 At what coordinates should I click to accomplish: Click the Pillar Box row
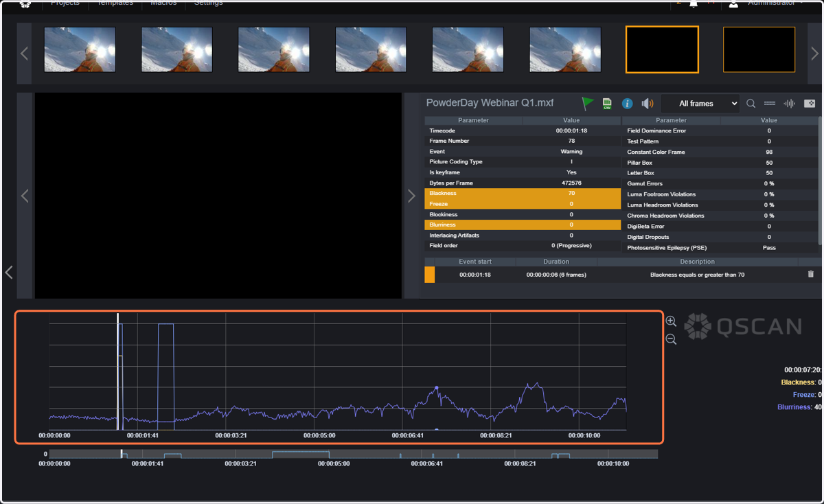(x=720, y=163)
